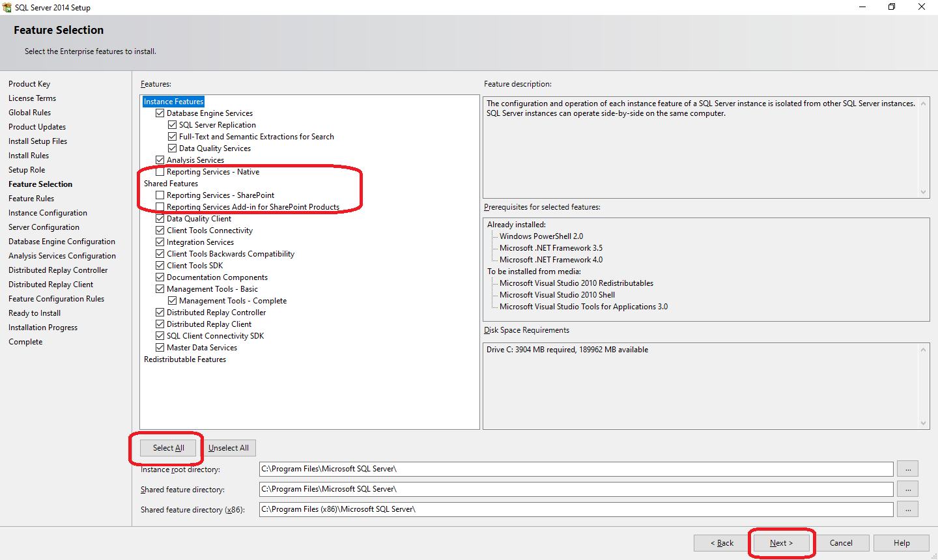The image size is (938, 560).
Task: Select the Instance Features tree node
Action: [173, 102]
